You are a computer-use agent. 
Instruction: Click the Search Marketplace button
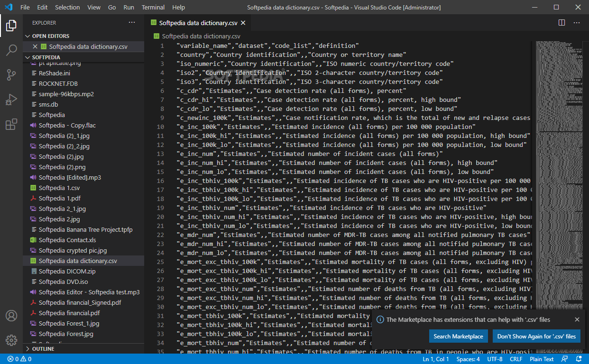pyautogui.click(x=458, y=337)
